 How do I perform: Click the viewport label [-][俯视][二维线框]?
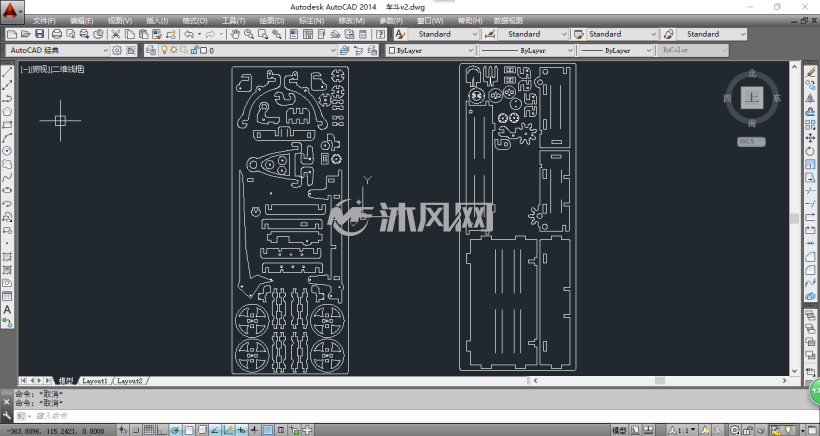click(x=52, y=69)
